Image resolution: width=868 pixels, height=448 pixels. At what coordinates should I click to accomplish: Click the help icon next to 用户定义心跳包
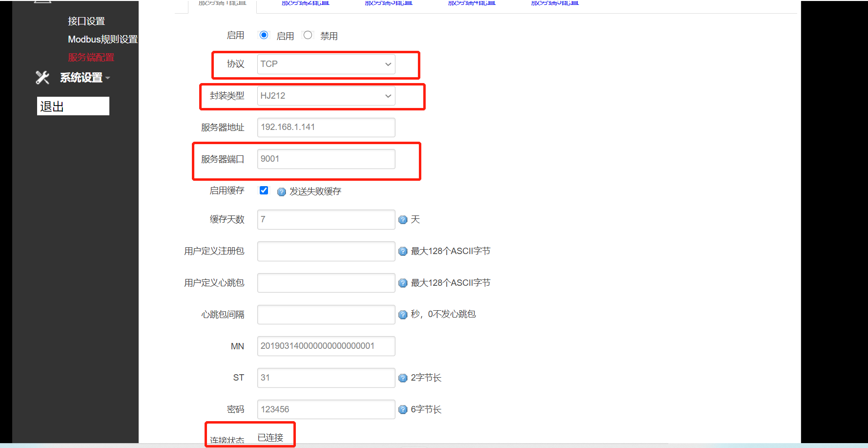[402, 282]
